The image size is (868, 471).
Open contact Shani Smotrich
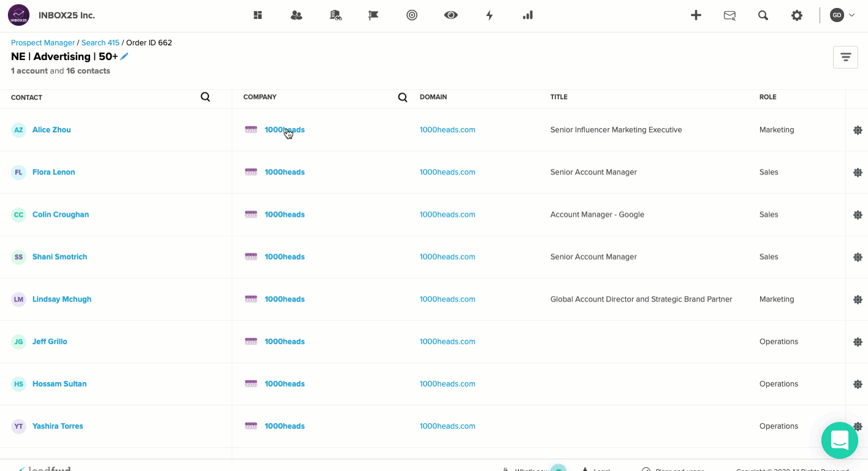[x=59, y=257]
